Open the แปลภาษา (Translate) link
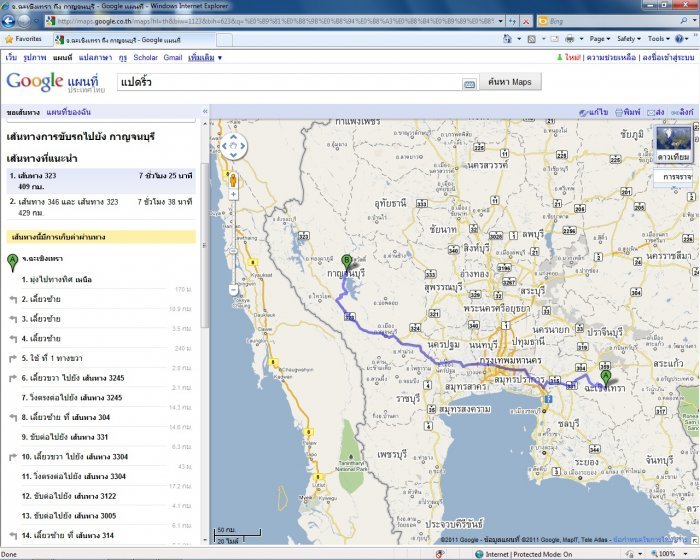Image resolution: width=700 pixels, height=560 pixels. [x=96, y=58]
